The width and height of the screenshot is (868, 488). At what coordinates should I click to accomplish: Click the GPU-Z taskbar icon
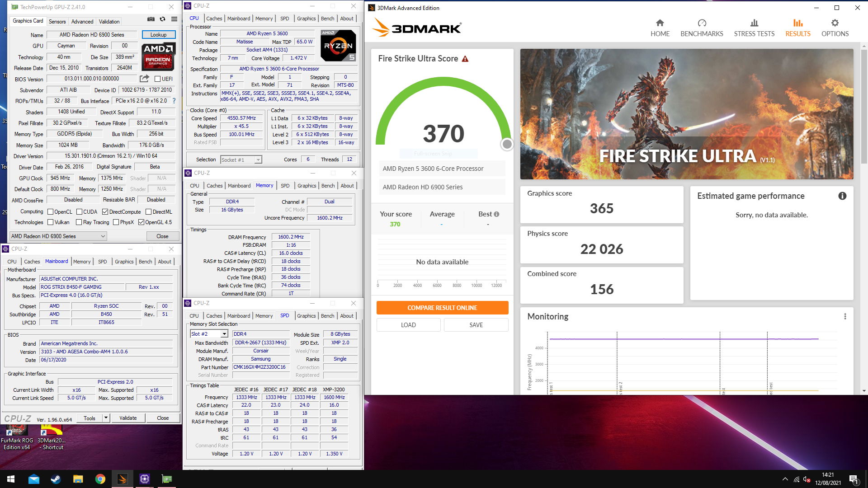coord(166,479)
